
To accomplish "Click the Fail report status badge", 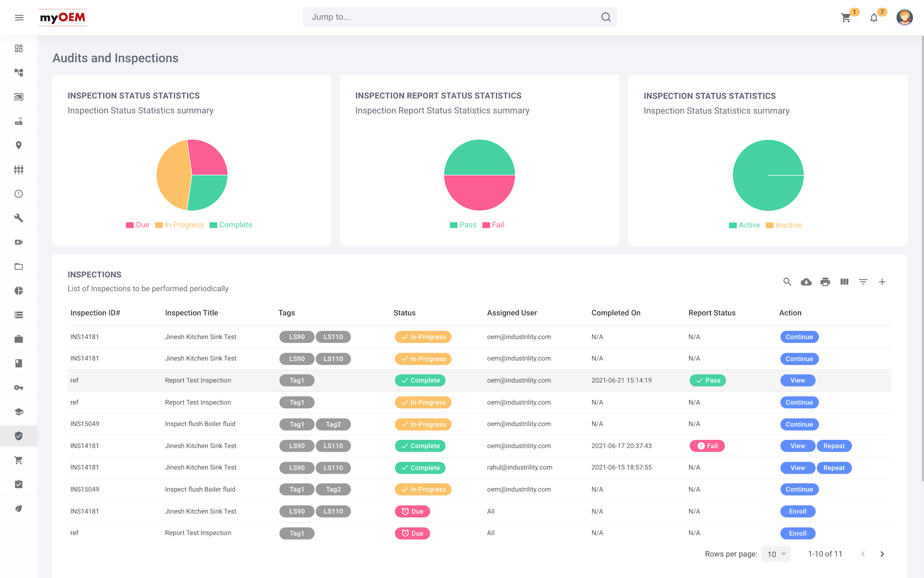I will (707, 446).
